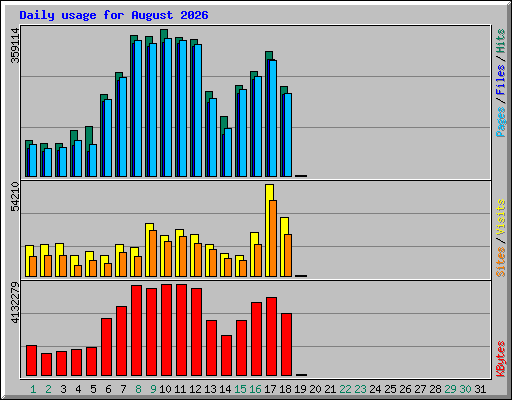Click the 'Pages' legend label

(x=500, y=122)
